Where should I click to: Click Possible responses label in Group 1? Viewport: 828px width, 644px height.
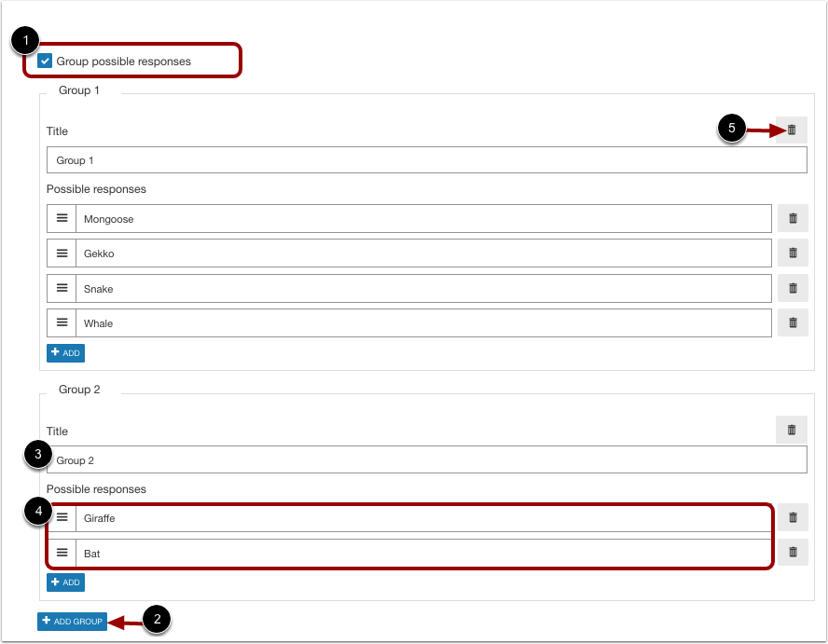coord(96,189)
